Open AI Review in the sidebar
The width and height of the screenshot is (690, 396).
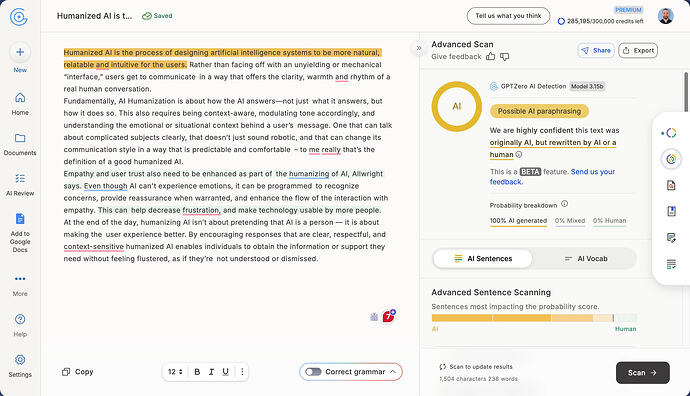click(20, 185)
